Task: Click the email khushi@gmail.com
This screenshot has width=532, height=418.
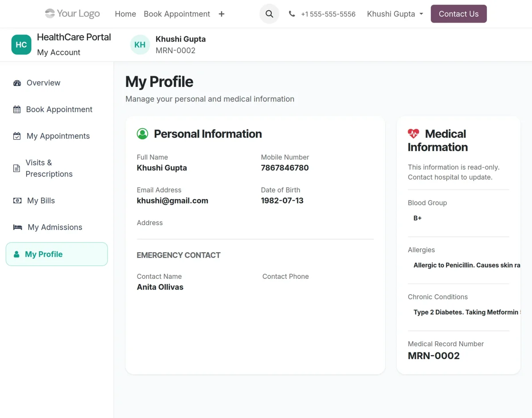Action: tap(172, 201)
